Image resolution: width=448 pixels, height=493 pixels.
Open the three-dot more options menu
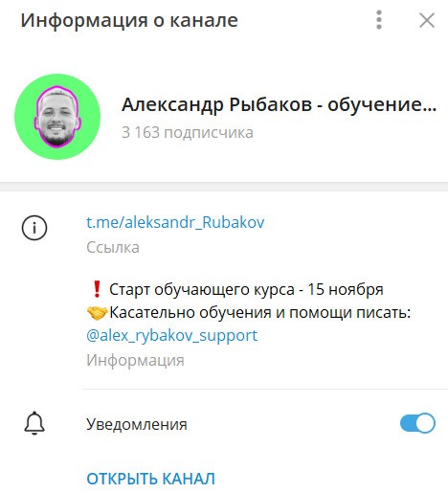click(x=379, y=20)
